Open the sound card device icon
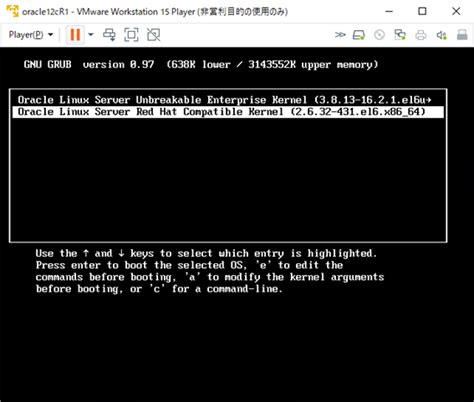The height and width of the screenshot is (402, 474). coord(442,35)
